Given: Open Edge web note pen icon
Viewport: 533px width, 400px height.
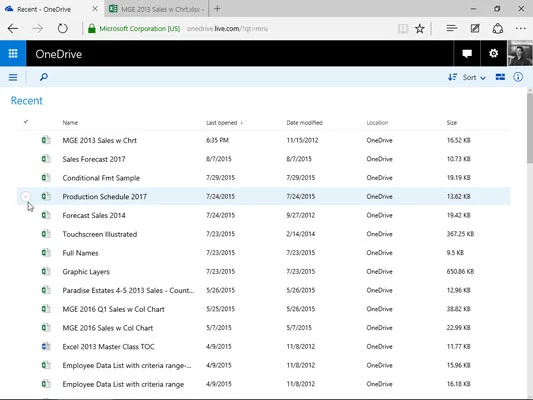Looking at the screenshot, I should [x=475, y=29].
